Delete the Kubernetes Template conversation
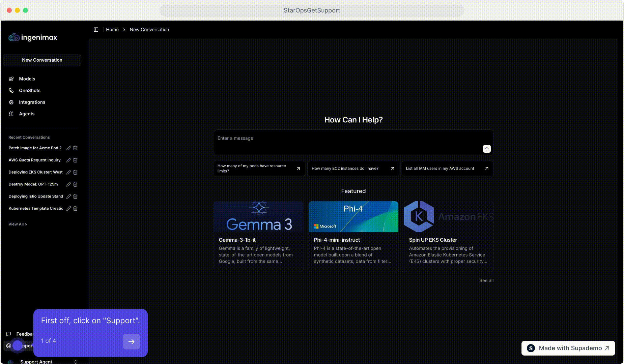Viewport: 624px width, 364px height. tap(75, 209)
